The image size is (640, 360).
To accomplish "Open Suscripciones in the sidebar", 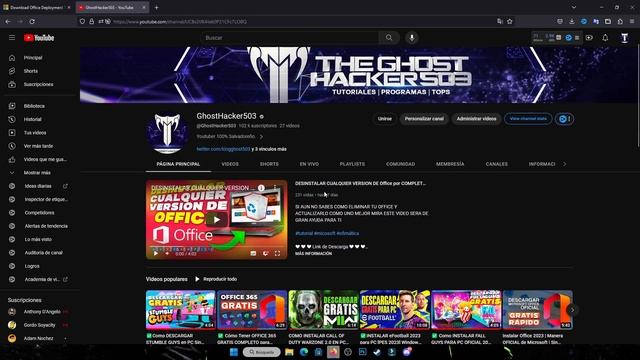I will click(x=39, y=84).
